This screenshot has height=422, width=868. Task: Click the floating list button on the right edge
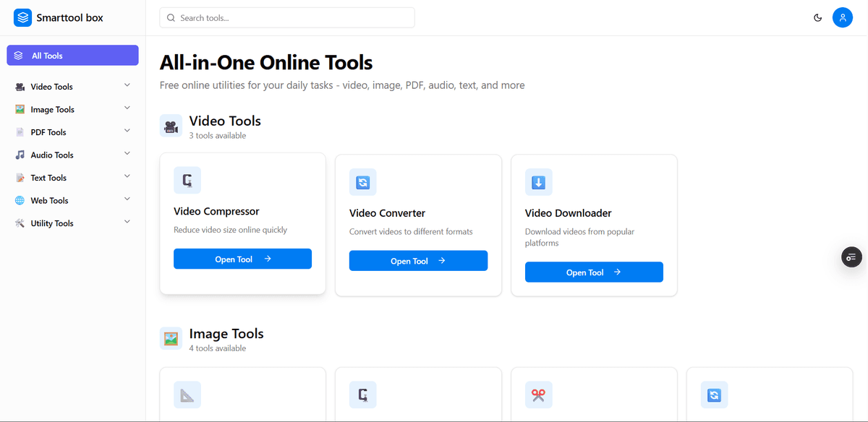(x=851, y=257)
